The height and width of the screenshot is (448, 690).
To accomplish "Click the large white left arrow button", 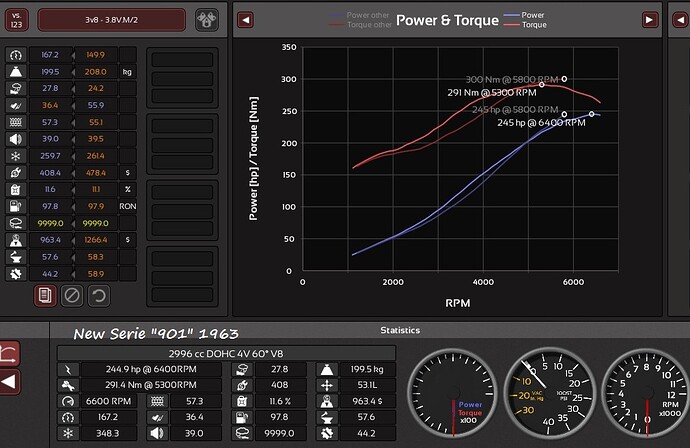I will tap(9, 381).
